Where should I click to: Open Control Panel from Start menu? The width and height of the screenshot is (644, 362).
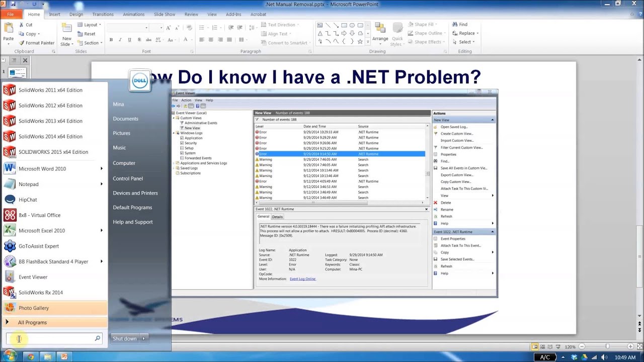(128, 178)
